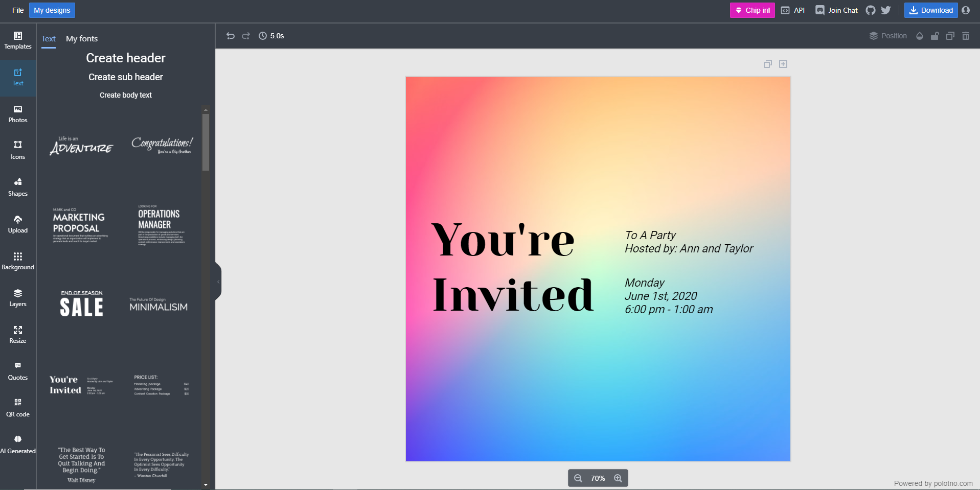Click the delete trash icon
The image size is (980, 490).
click(x=966, y=36)
